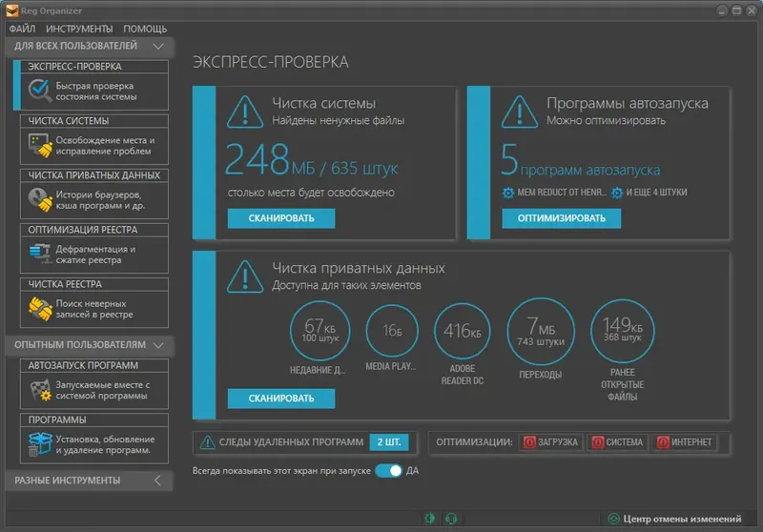Click the И ЕЩЕ 4 ШТУКИ link

(656, 193)
